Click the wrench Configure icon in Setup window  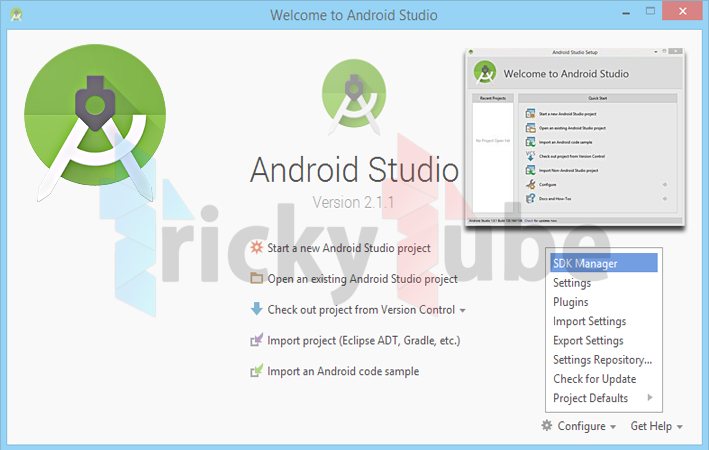coord(530,185)
